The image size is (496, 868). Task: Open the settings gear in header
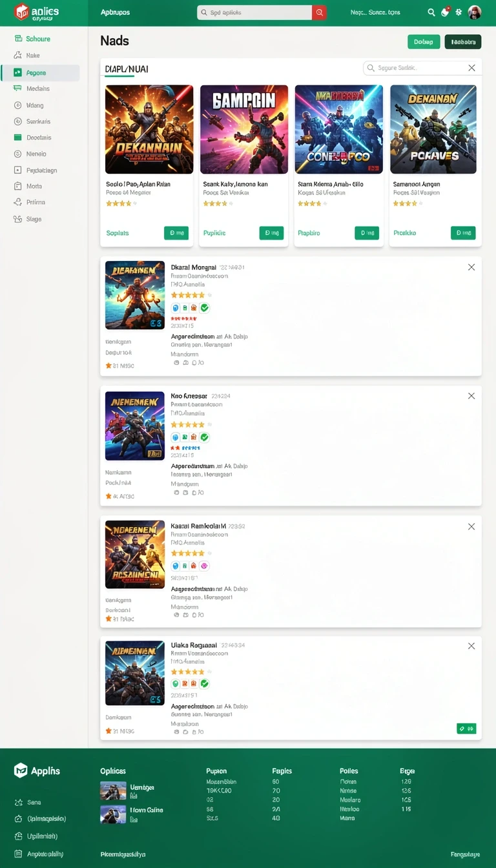point(459,12)
